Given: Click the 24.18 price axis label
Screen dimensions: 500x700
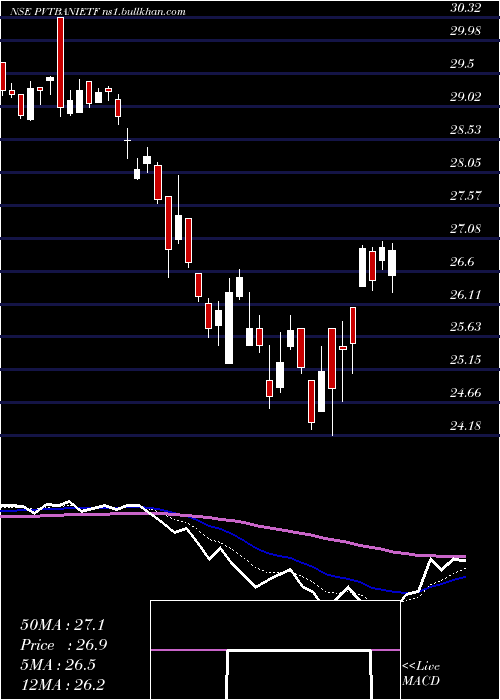Looking at the screenshot, I should click(x=465, y=426).
